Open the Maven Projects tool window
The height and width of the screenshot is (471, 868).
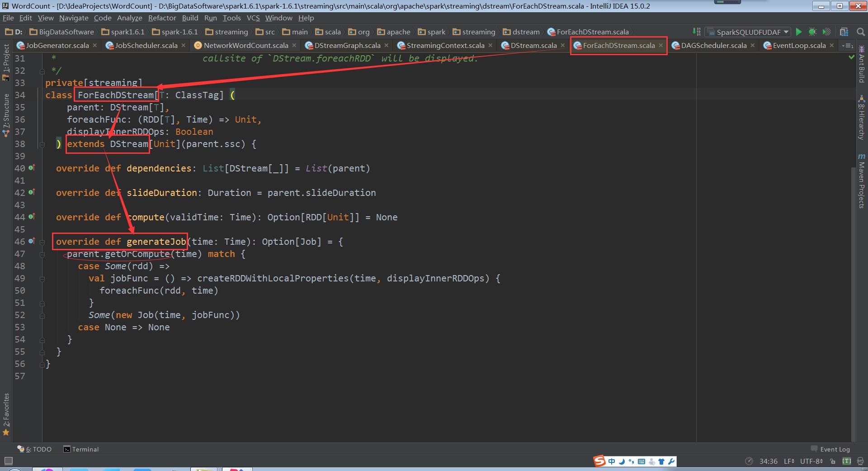[862, 181]
